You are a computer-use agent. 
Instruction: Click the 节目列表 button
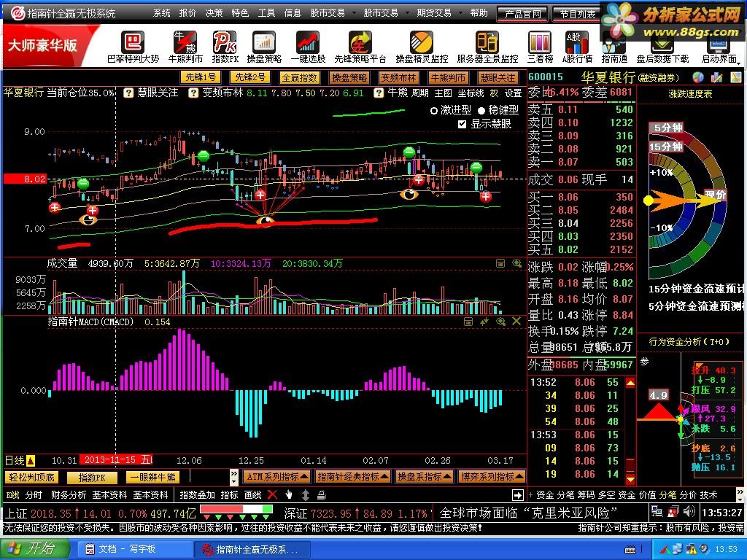(x=577, y=15)
